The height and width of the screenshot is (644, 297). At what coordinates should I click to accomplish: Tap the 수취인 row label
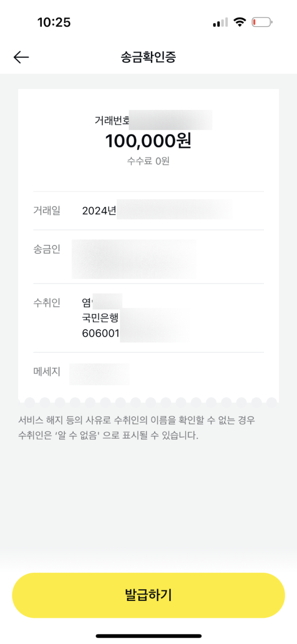click(x=47, y=303)
